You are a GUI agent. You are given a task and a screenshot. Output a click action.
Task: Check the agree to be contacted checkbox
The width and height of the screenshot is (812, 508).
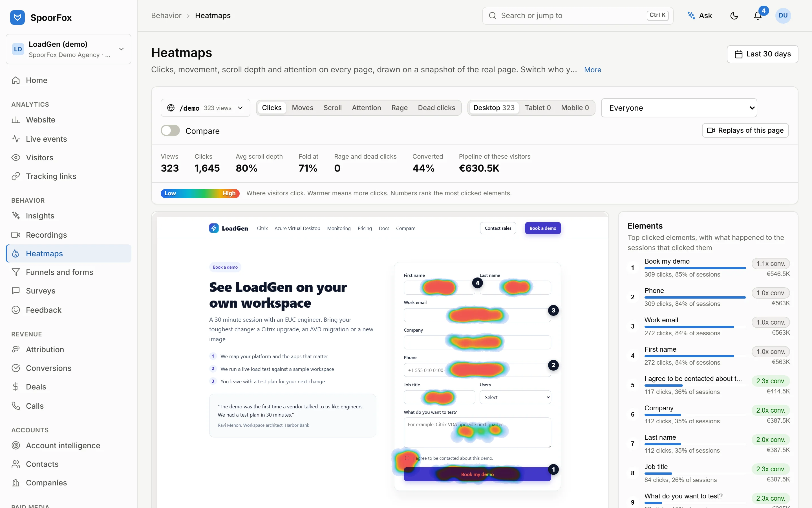[x=407, y=458]
